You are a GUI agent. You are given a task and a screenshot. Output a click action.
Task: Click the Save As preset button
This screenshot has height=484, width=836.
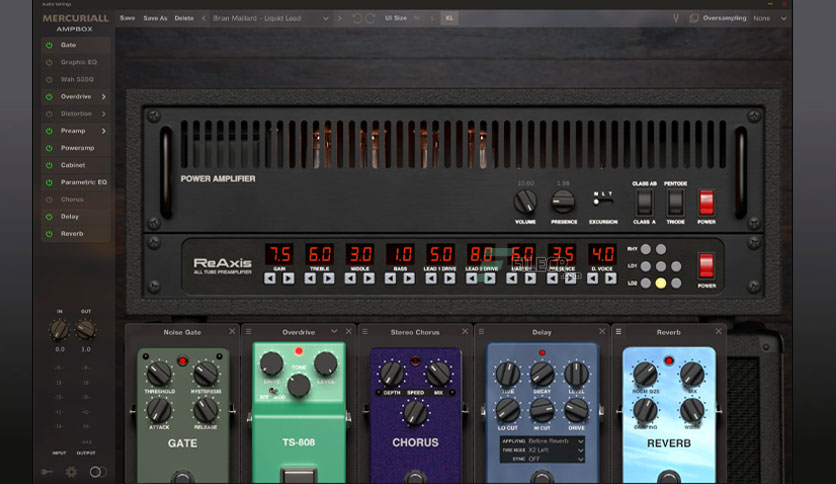click(x=155, y=18)
